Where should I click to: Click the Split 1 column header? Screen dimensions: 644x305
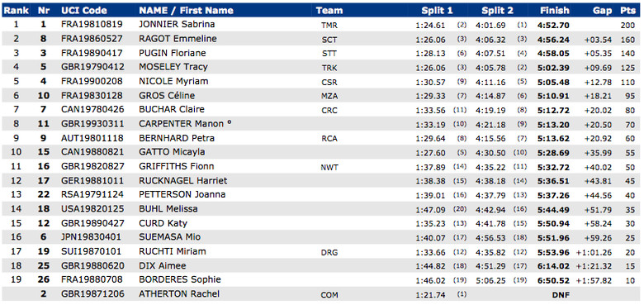(437, 10)
